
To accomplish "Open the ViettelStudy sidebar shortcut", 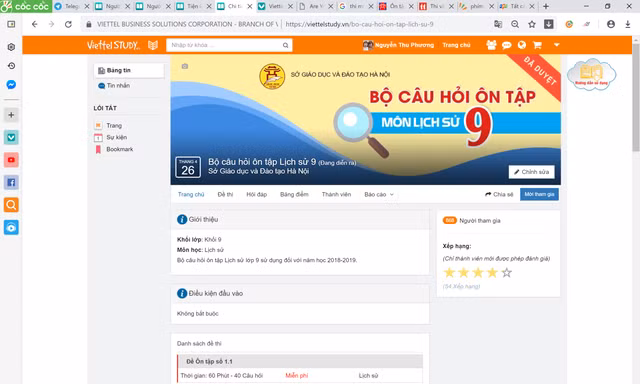I will (11, 138).
